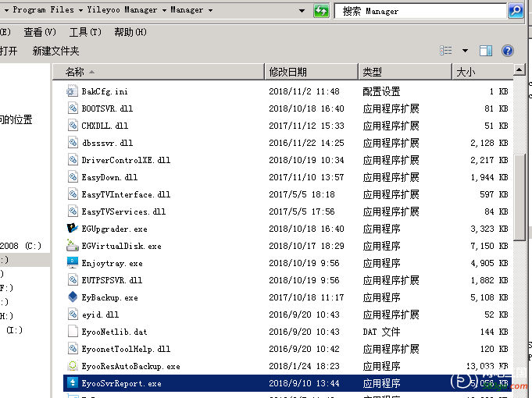This screenshot has width=532, height=398.
Task: Select the EyooNetlib.dat file name
Action: [x=114, y=332]
